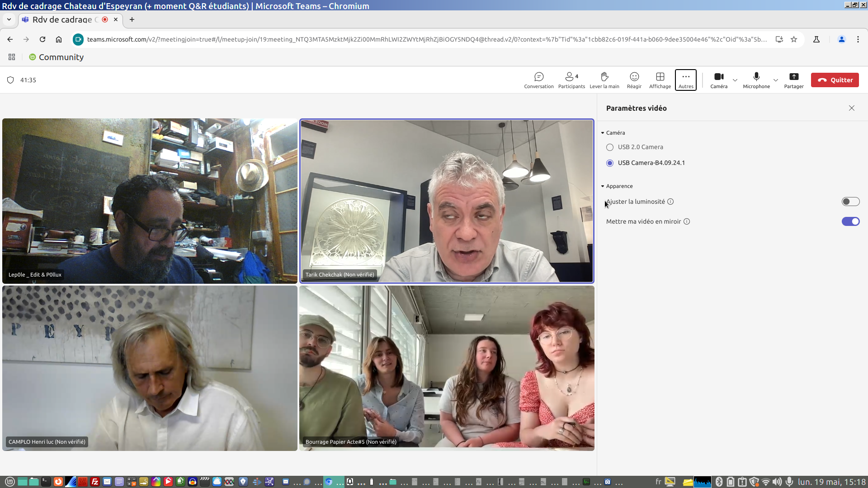Leave the meeting with Quitter
The image size is (868, 488).
pyautogui.click(x=835, y=80)
